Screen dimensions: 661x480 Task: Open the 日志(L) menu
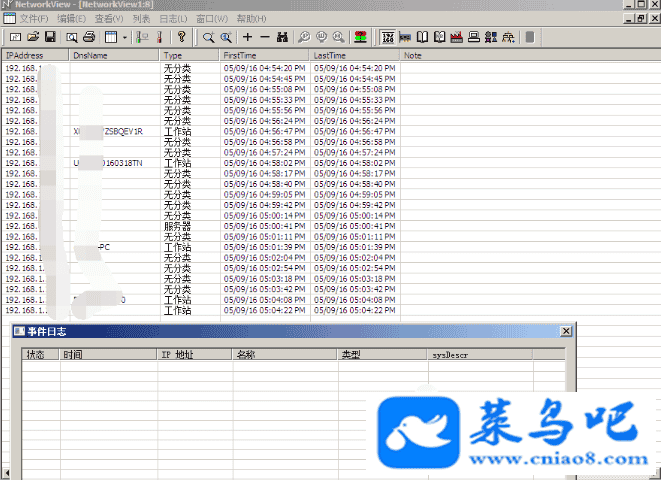coord(171,19)
